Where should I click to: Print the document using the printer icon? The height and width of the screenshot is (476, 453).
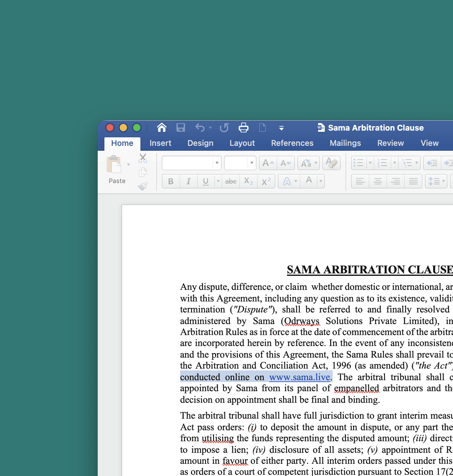point(243,128)
